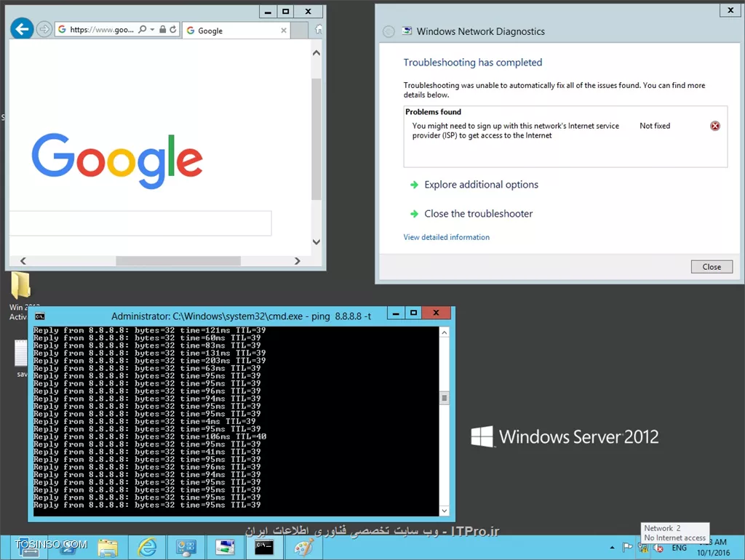Click the Network Diagnostics back arrow
This screenshot has width=745, height=560.
[x=389, y=31]
